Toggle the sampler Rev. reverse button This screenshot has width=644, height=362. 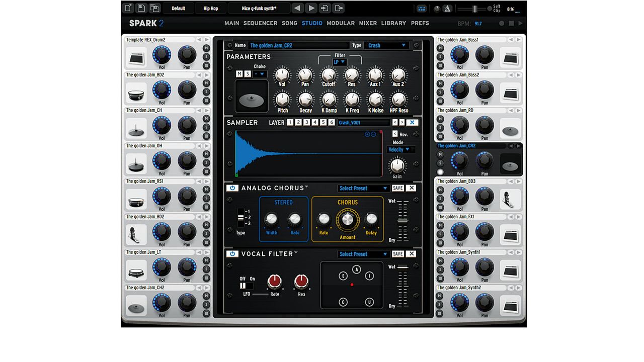pyautogui.click(x=395, y=134)
